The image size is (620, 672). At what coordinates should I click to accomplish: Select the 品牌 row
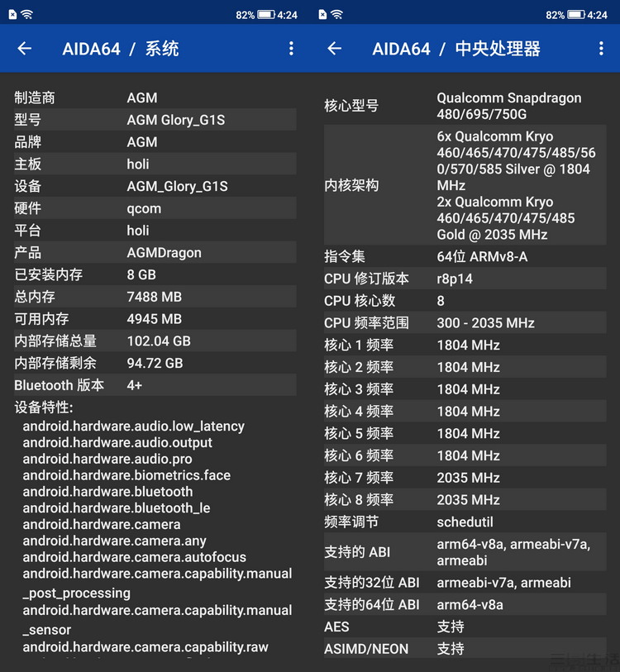155,142
